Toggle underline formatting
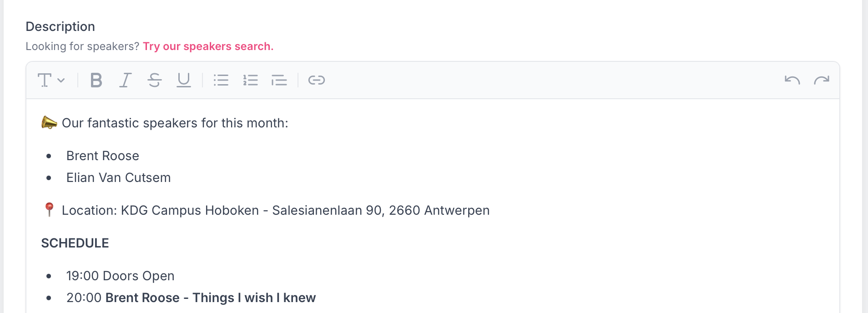 pos(184,81)
